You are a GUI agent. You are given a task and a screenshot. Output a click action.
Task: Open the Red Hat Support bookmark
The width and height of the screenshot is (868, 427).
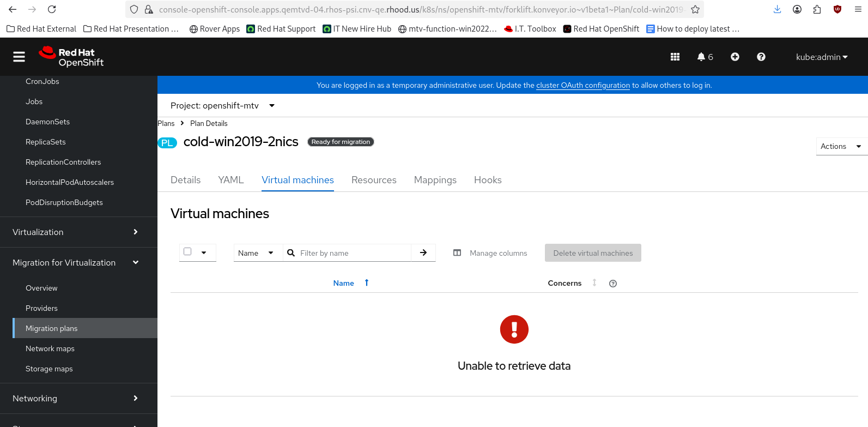tap(281, 29)
